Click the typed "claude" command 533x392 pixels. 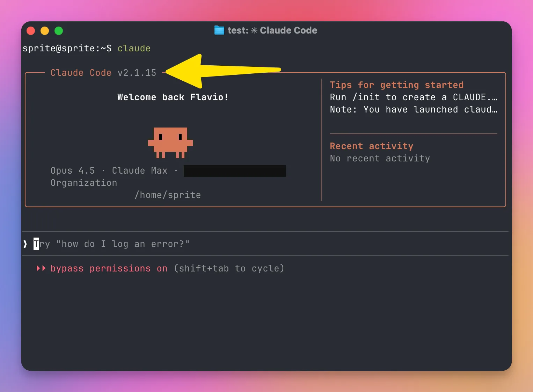(134, 48)
